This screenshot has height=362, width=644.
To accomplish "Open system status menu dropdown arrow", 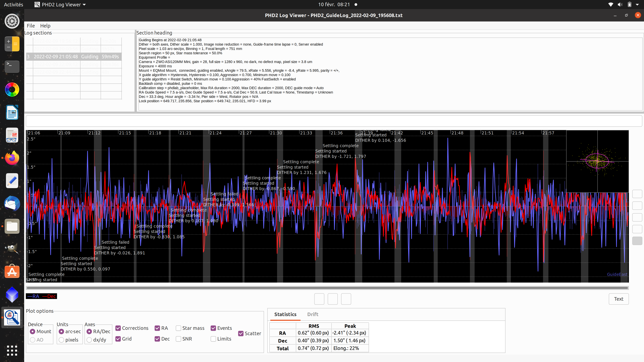I will pos(637,5).
